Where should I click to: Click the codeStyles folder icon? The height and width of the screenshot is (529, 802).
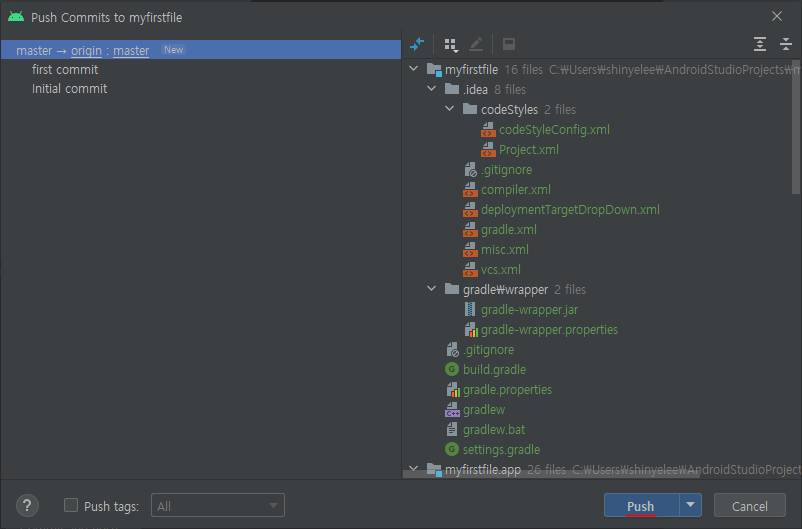(x=470, y=109)
